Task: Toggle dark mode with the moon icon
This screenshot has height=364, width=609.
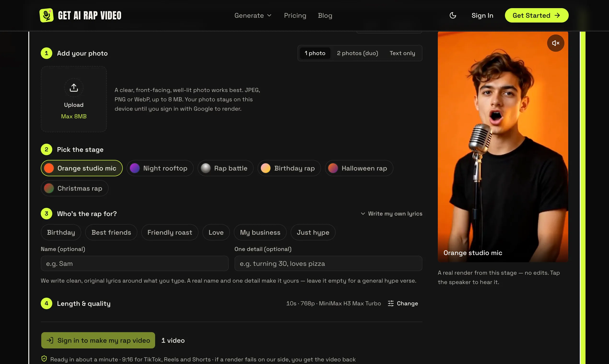Action: tap(453, 16)
